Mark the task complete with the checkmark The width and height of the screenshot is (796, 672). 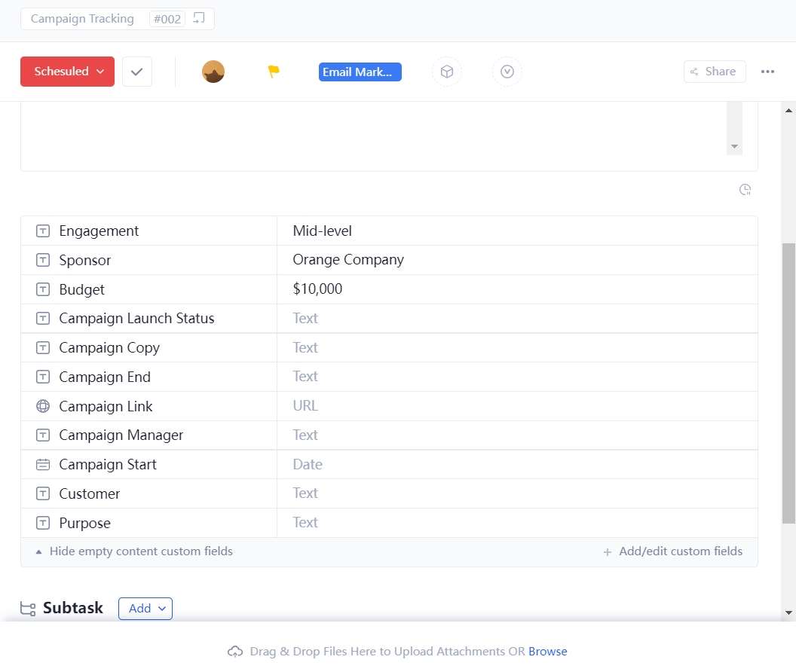pyautogui.click(x=136, y=71)
